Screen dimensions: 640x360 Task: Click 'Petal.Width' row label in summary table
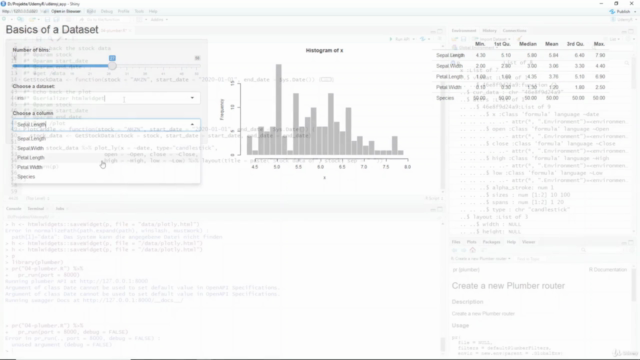point(449,87)
